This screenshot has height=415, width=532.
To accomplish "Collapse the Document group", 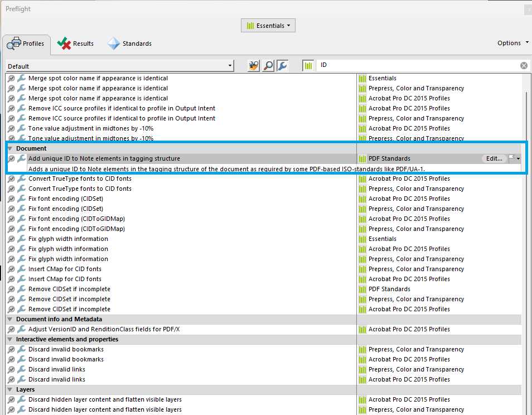I will [10, 148].
